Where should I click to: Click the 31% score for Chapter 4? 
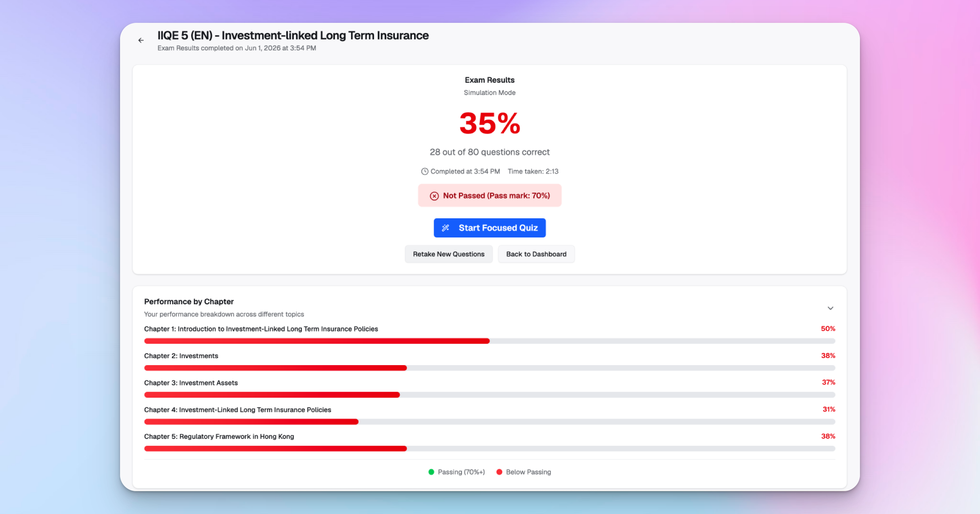[x=829, y=409]
